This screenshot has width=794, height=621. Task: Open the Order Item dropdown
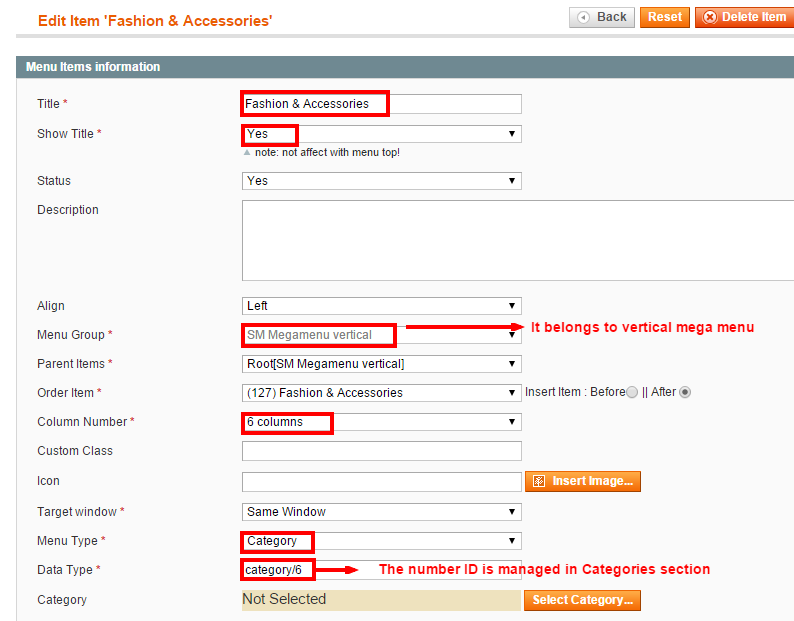[x=381, y=393]
